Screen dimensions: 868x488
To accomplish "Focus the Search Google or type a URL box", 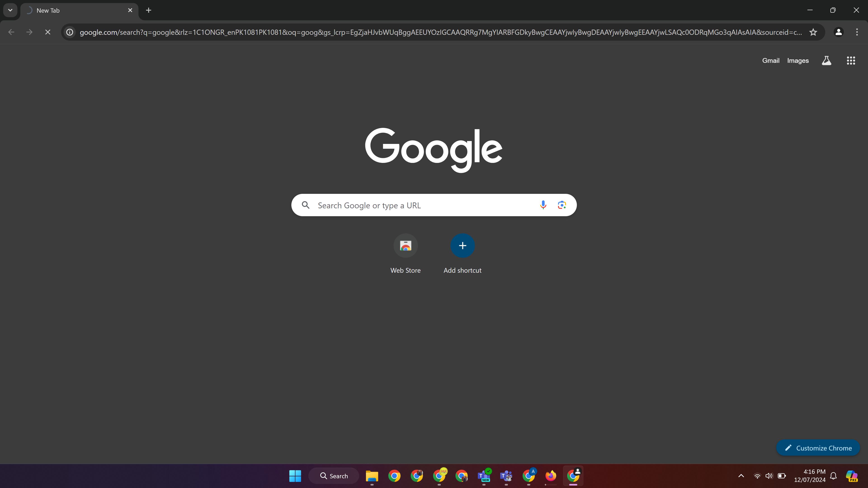I will pyautogui.click(x=434, y=205).
